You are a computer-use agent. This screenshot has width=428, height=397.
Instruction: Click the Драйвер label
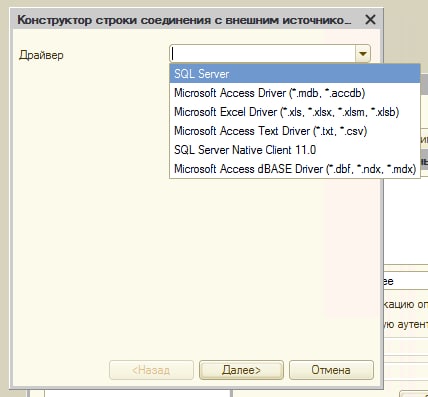pos(41,55)
